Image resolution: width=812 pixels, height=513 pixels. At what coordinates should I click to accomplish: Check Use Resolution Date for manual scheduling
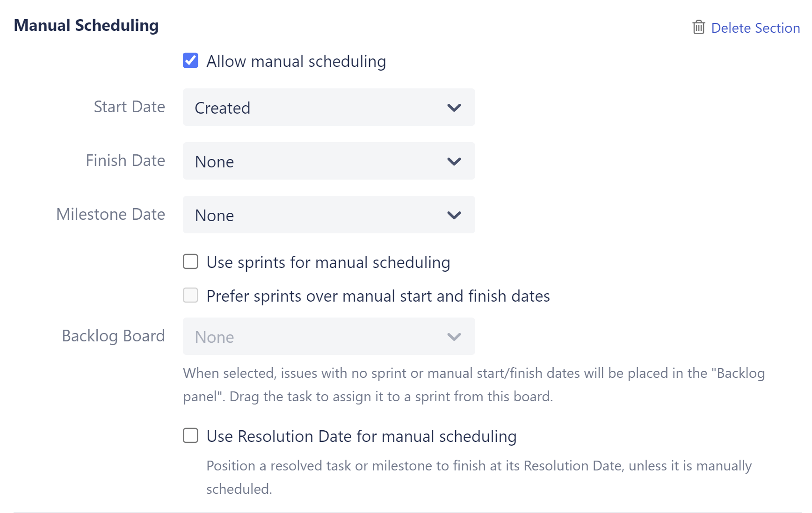point(190,435)
